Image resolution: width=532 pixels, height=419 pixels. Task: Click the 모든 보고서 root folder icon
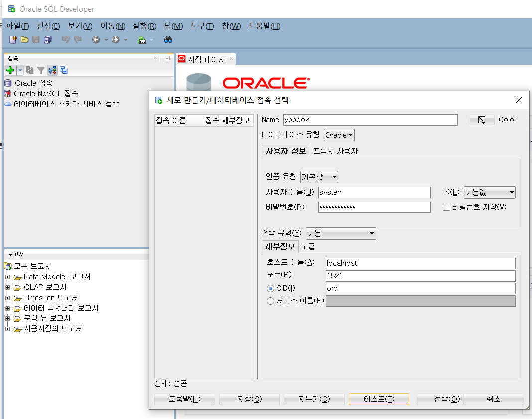[x=8, y=266]
